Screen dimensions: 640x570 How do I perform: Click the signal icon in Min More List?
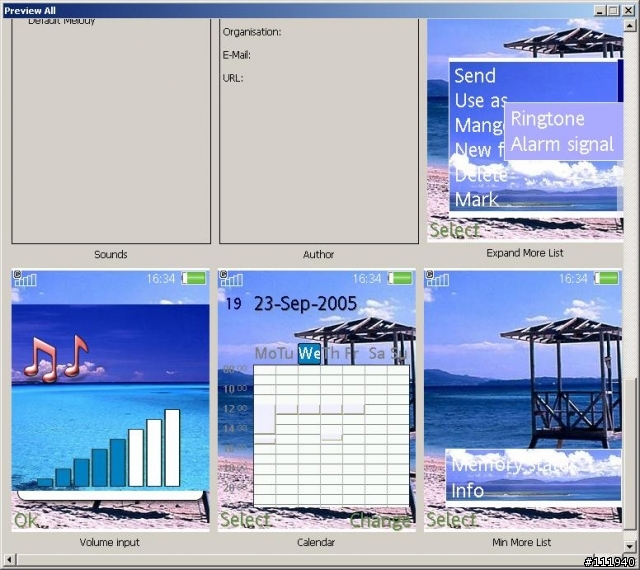tap(438, 278)
